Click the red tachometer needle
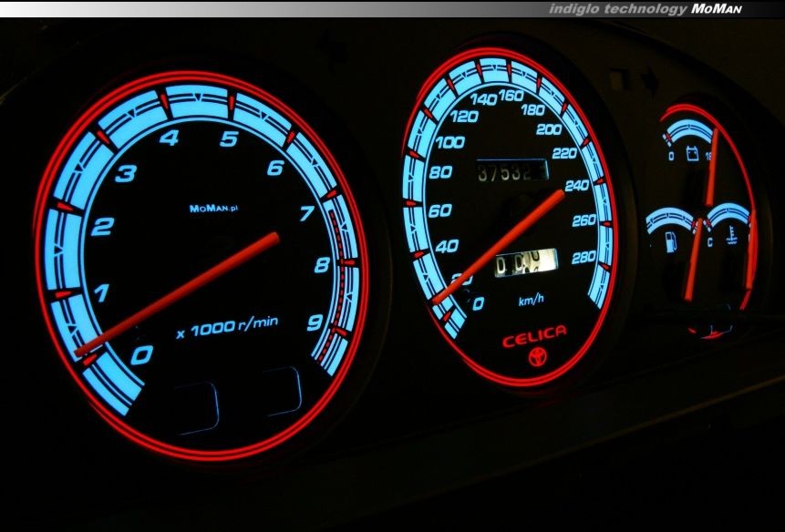 point(177,294)
